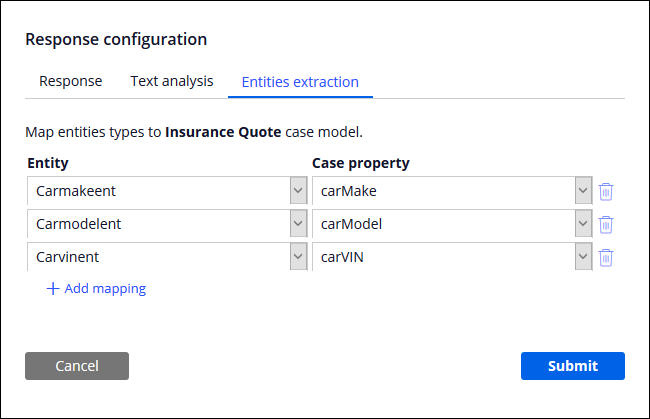This screenshot has height=419, width=650.
Task: Expand the carModel case property dropdown arrow
Action: tap(583, 225)
